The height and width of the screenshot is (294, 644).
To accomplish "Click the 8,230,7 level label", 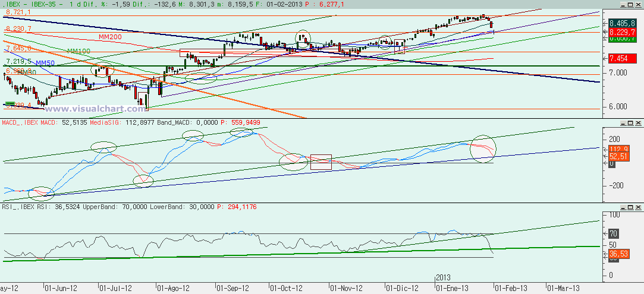I will [x=18, y=29].
